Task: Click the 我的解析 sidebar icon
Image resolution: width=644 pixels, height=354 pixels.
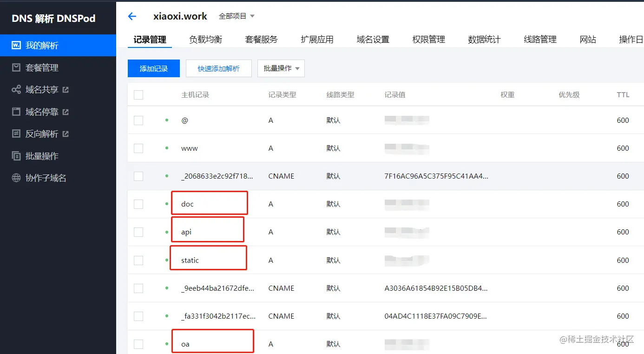Action: [16, 46]
